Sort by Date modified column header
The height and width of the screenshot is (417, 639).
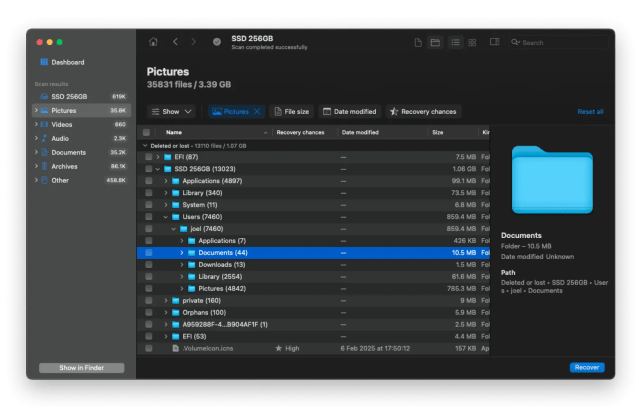(360, 132)
